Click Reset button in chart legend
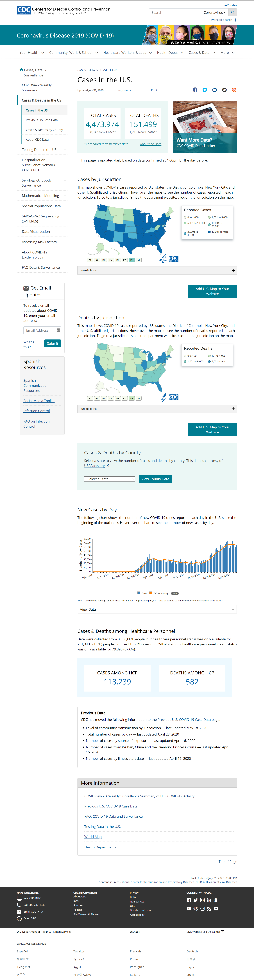Screen dimensions: 254x980 [x=175, y=593]
